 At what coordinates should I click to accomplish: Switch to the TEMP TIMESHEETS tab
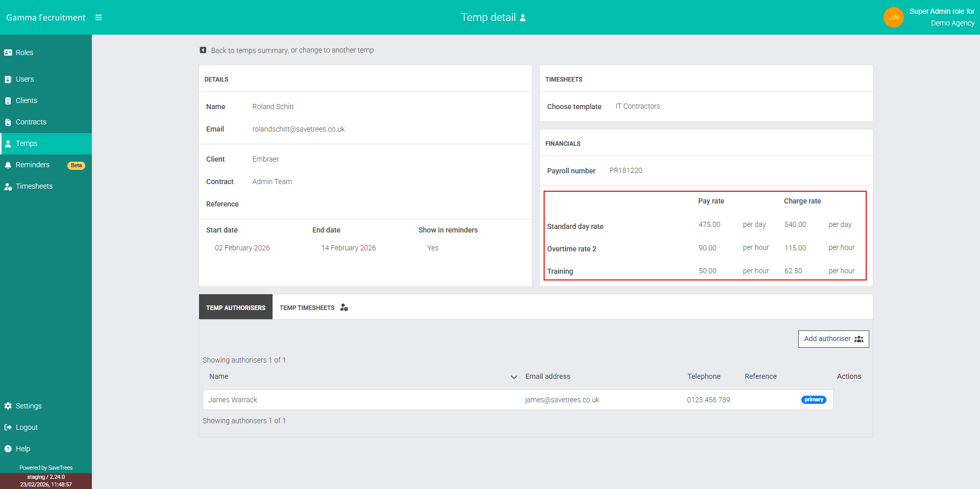(307, 307)
